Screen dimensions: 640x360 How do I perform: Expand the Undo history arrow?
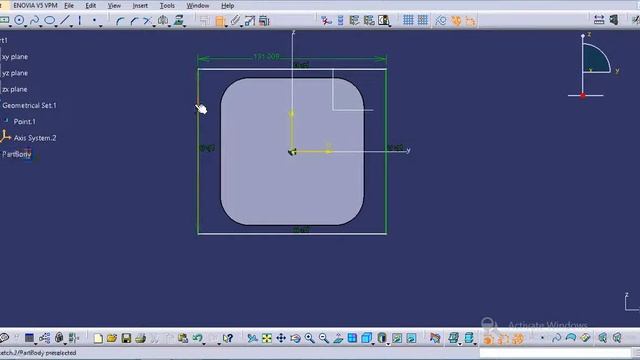[x=204, y=344]
